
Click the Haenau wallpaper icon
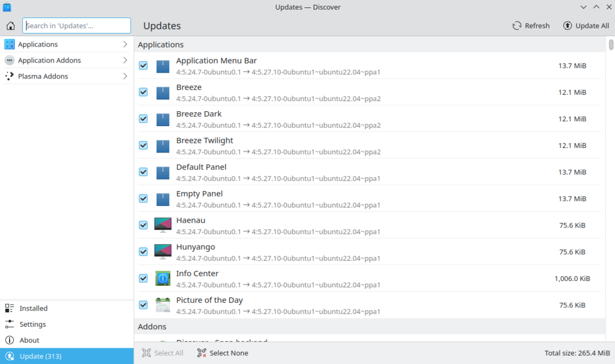click(x=163, y=225)
